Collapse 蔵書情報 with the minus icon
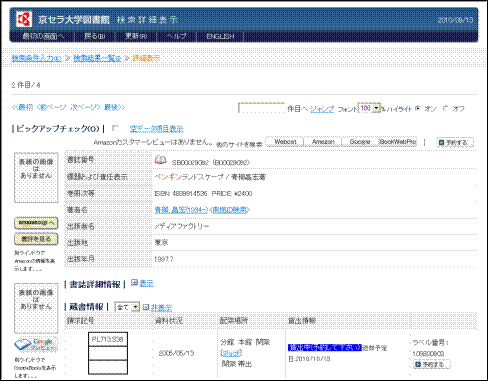Screen dimensions: 488x381 point(146,307)
